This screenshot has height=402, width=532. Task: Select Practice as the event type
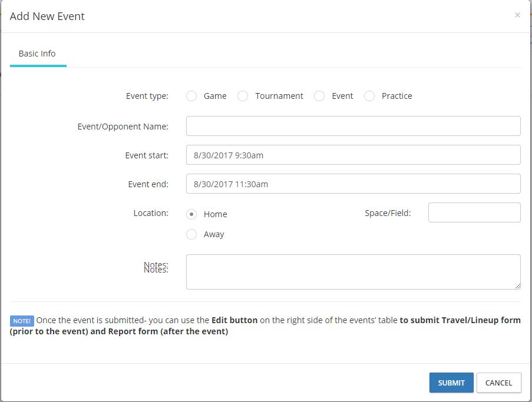(369, 95)
